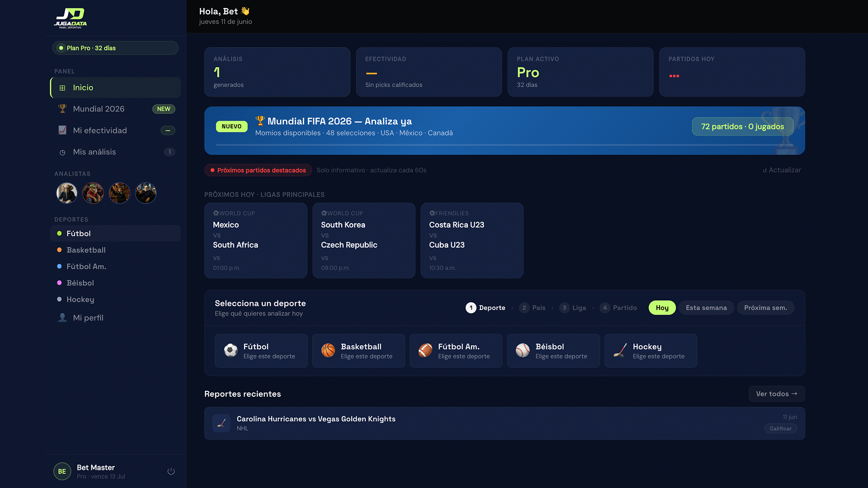868x488 pixels.
Task: Open Mundial 2026 menu item
Action: point(115,109)
